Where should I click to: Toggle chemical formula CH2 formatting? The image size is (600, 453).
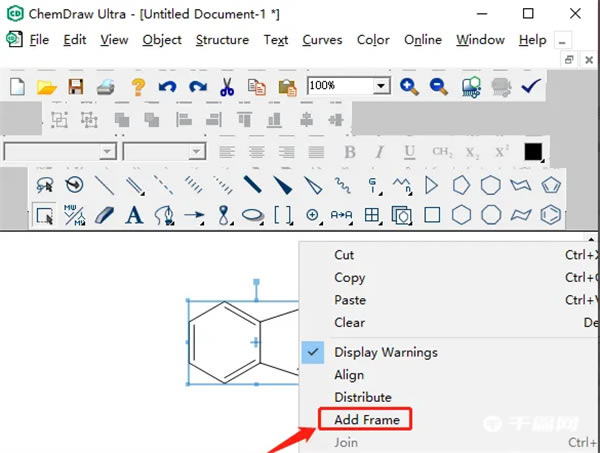coord(442,152)
